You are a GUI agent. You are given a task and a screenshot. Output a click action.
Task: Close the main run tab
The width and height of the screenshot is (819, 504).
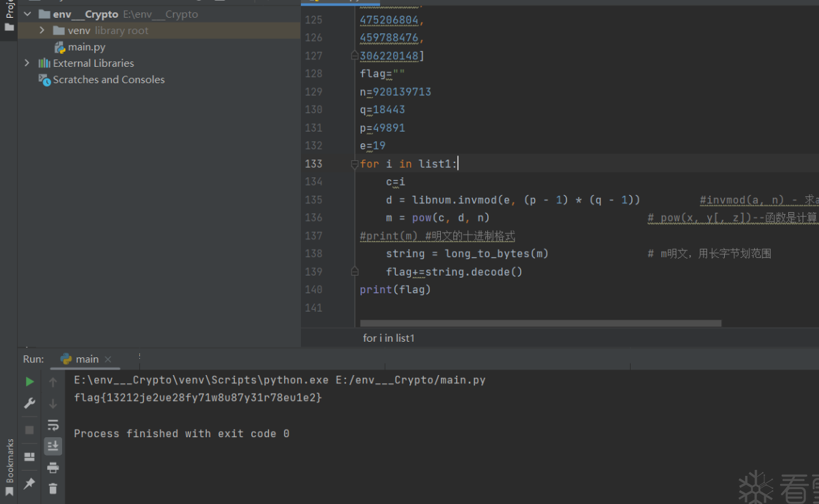[x=108, y=359]
